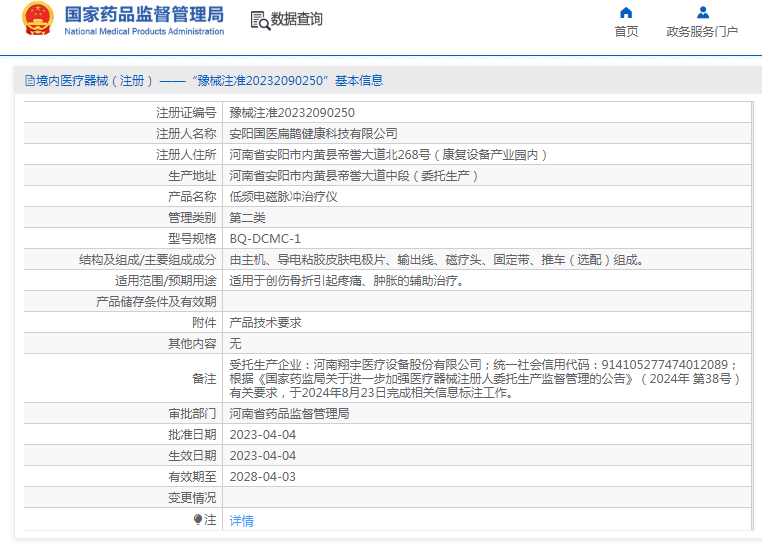The image size is (762, 550).
Task: Select production address 帝喾大道中段（委托生产）
Action: (354, 175)
